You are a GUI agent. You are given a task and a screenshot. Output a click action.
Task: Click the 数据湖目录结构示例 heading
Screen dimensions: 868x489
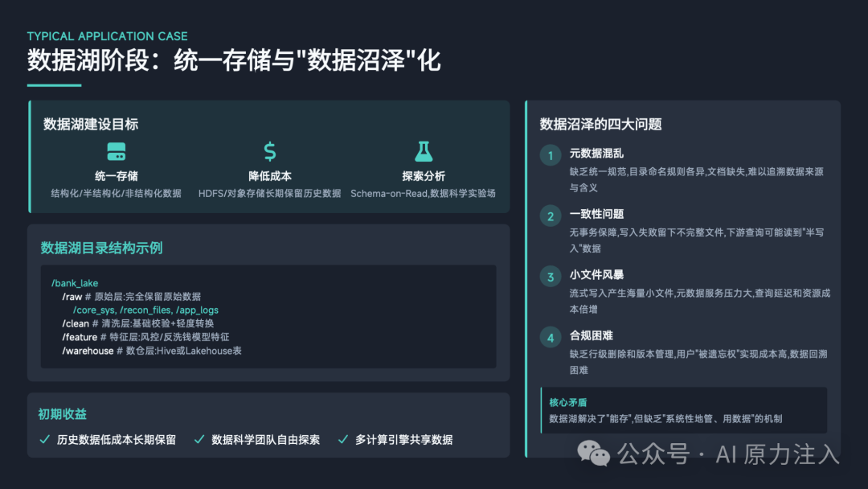pos(101,248)
